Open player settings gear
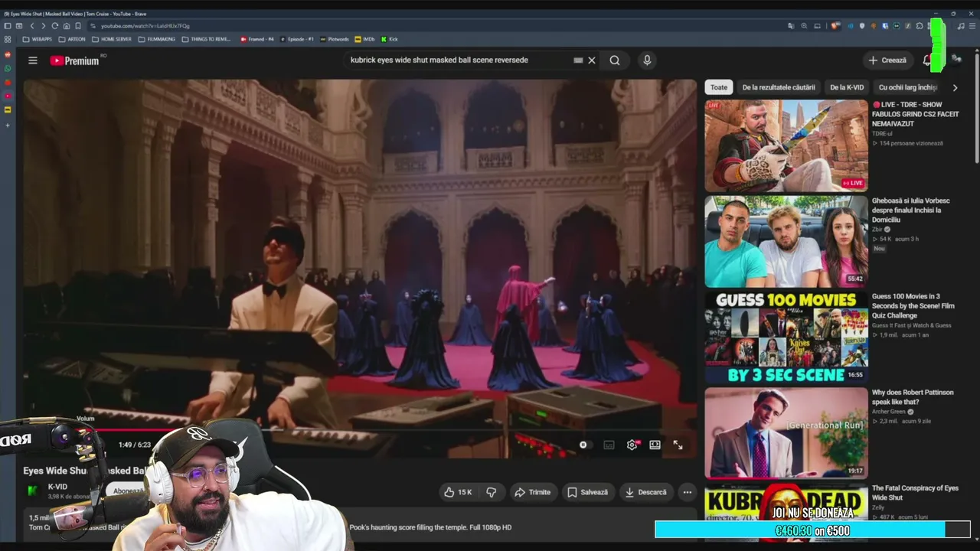The image size is (980, 551). (x=632, y=445)
